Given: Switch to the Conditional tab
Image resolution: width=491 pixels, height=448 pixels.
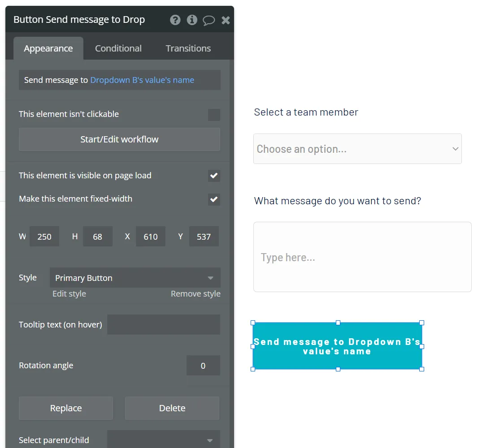Looking at the screenshot, I should point(118,48).
